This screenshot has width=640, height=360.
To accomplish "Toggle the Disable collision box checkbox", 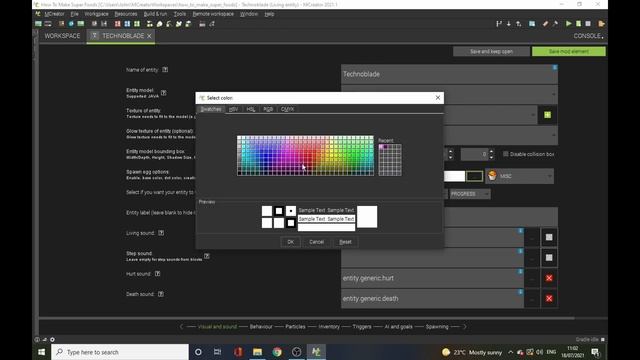I will (x=506, y=154).
